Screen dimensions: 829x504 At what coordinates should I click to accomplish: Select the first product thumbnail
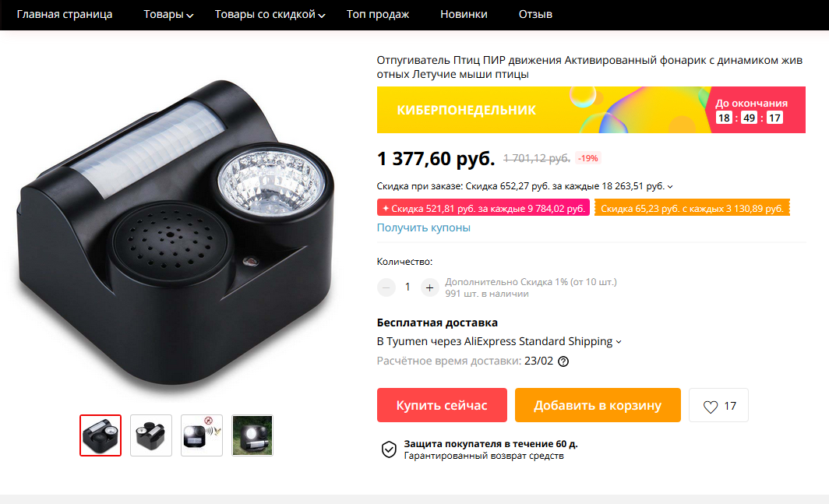pyautogui.click(x=101, y=435)
